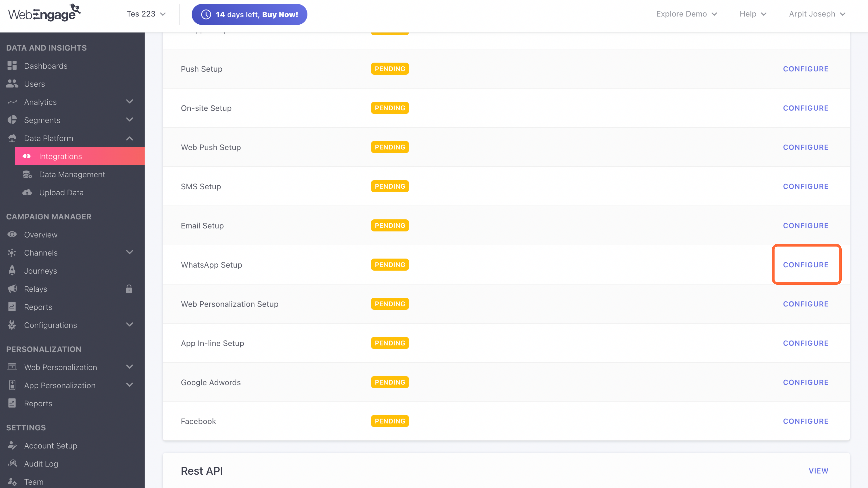Open Data Platform from its cloud icon

coord(12,138)
